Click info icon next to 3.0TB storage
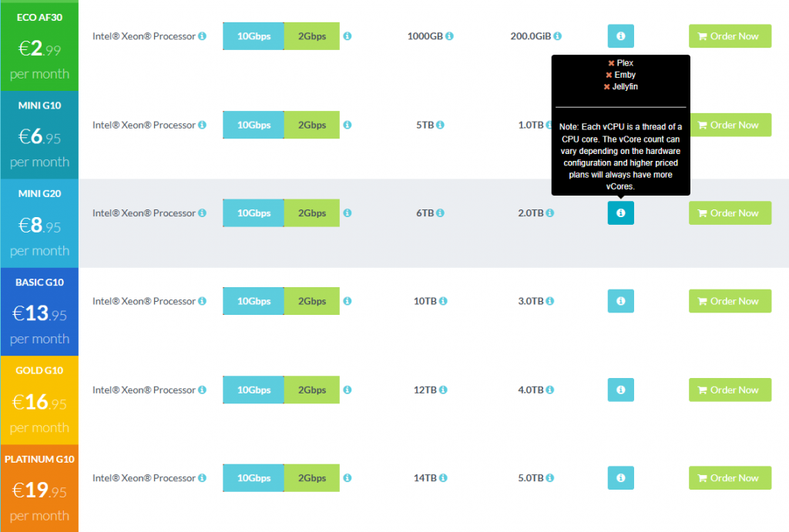The image size is (789, 532). [x=550, y=301]
